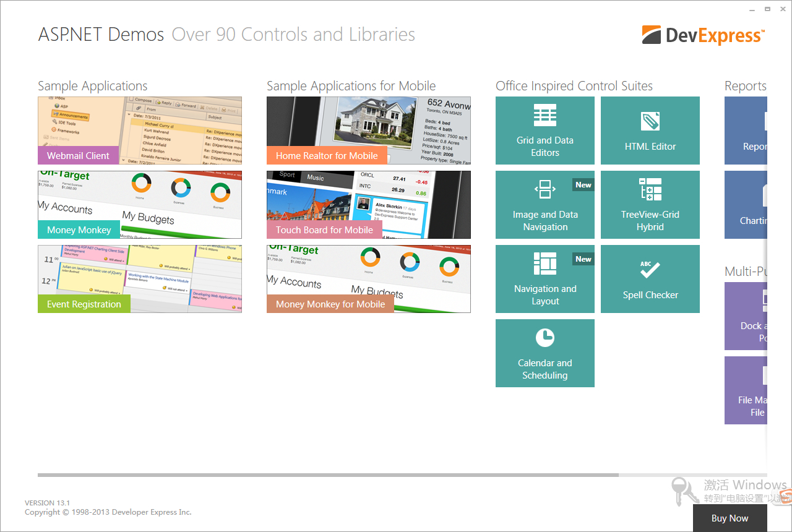This screenshot has height=532, width=792.
Task: Click the DevExpress logo
Action: (x=704, y=35)
